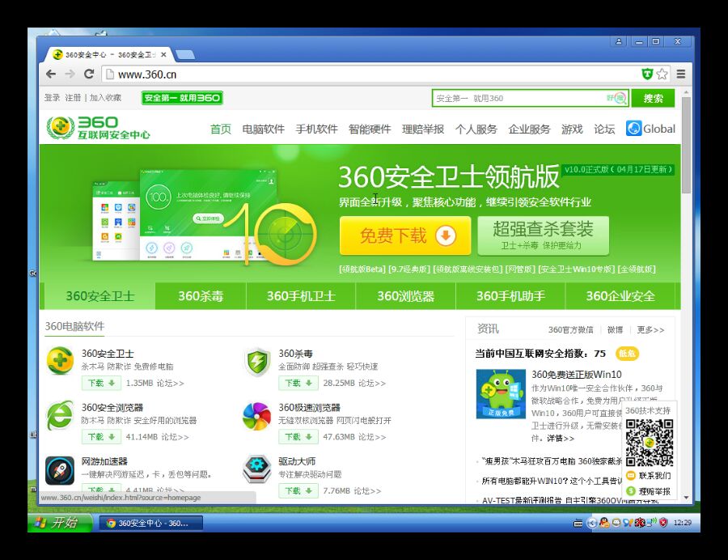Click the 加入收藏 link

[x=105, y=97]
